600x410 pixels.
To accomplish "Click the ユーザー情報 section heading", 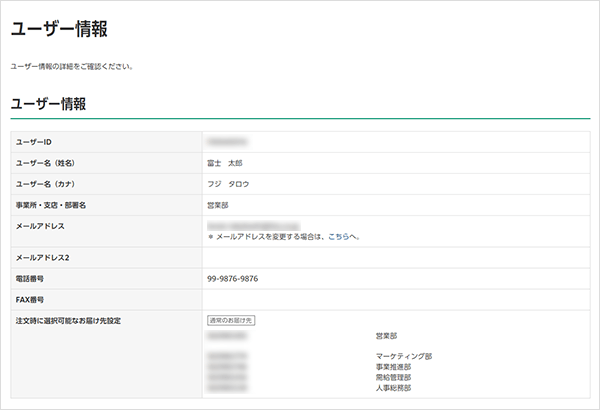I will 48,103.
